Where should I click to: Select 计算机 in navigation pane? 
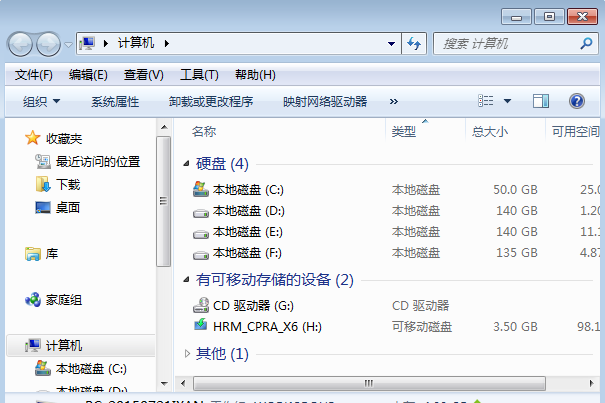coord(64,345)
